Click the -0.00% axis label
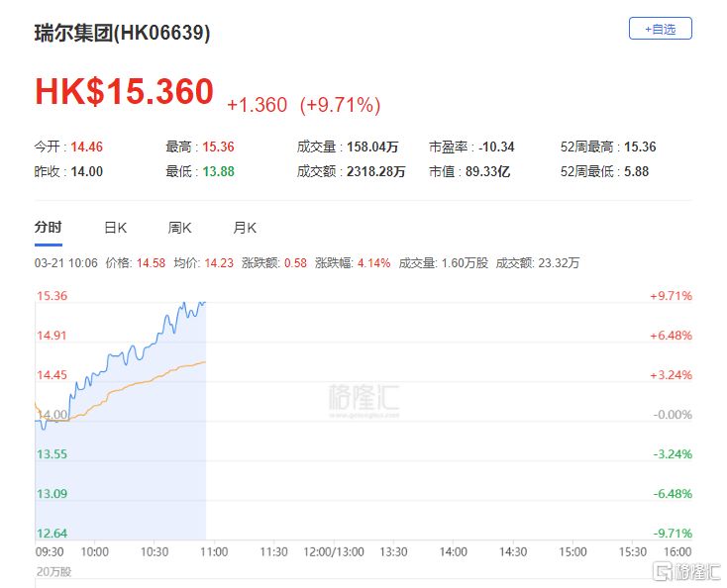This screenshot has height=588, width=727. click(673, 415)
